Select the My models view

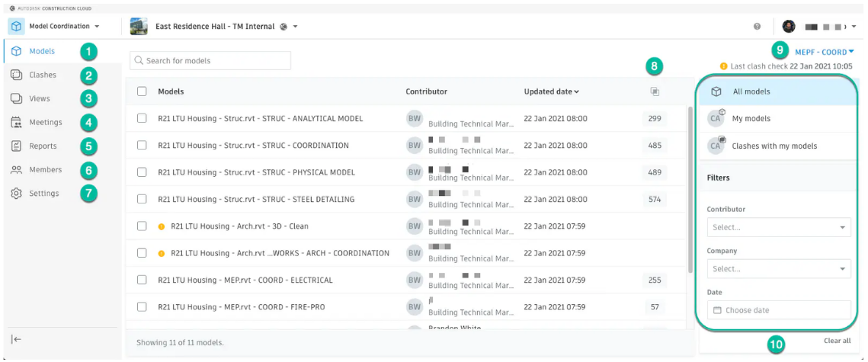tap(779, 118)
